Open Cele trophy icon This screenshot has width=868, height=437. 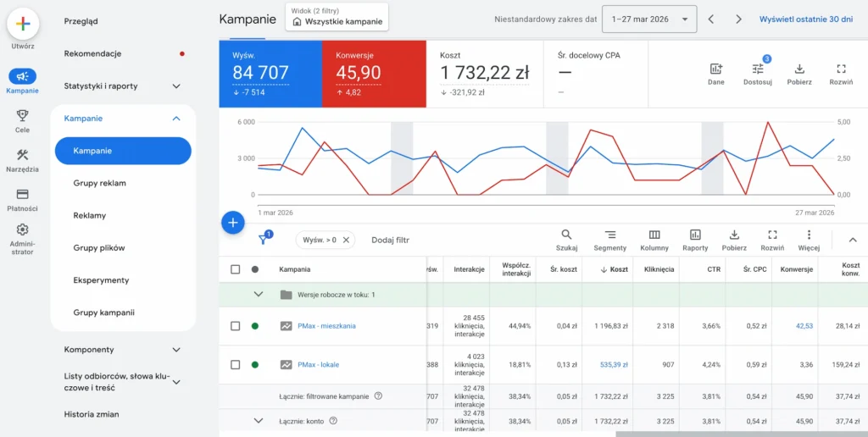(23, 116)
